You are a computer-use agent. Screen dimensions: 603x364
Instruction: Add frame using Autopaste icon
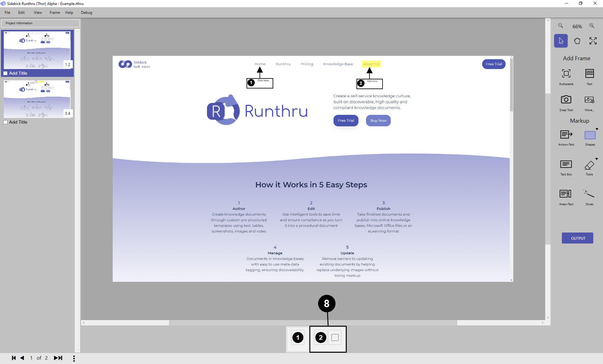(x=566, y=74)
